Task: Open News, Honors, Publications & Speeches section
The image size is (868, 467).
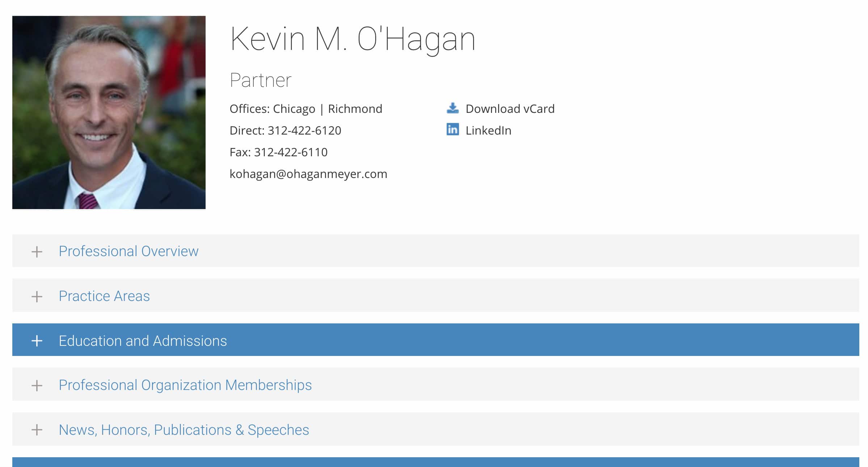Action: 435,429
